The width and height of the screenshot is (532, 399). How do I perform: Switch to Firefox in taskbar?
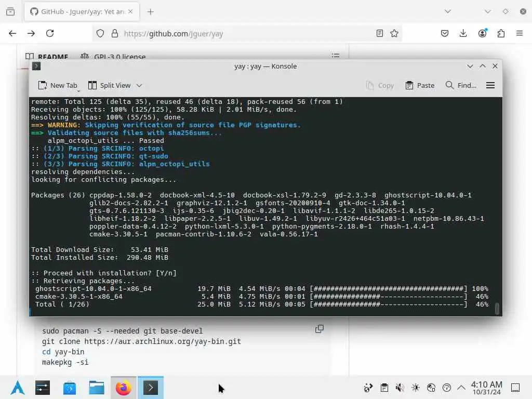click(124, 388)
